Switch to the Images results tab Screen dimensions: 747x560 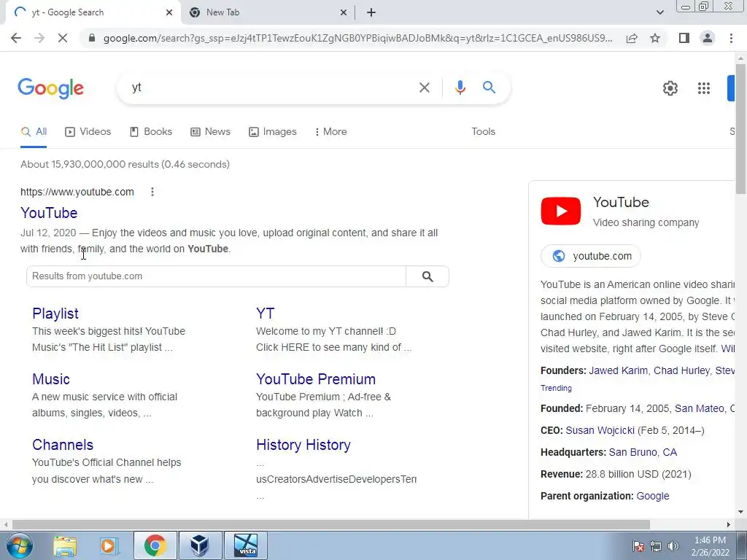tap(273, 132)
